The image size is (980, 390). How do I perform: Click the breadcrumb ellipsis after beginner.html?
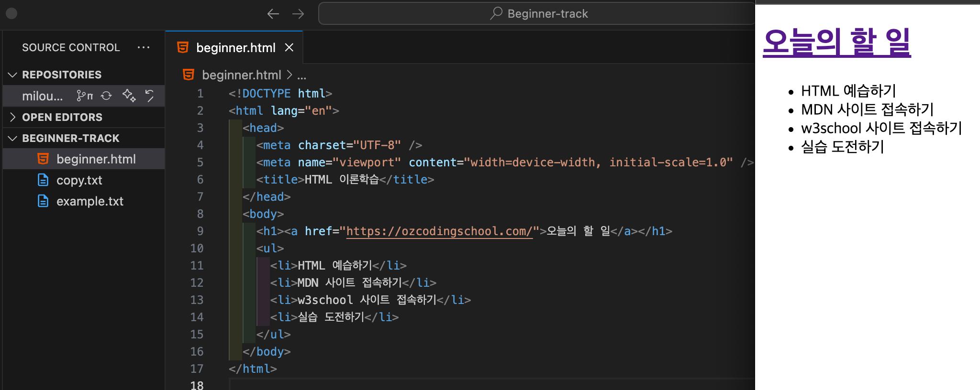tap(301, 76)
